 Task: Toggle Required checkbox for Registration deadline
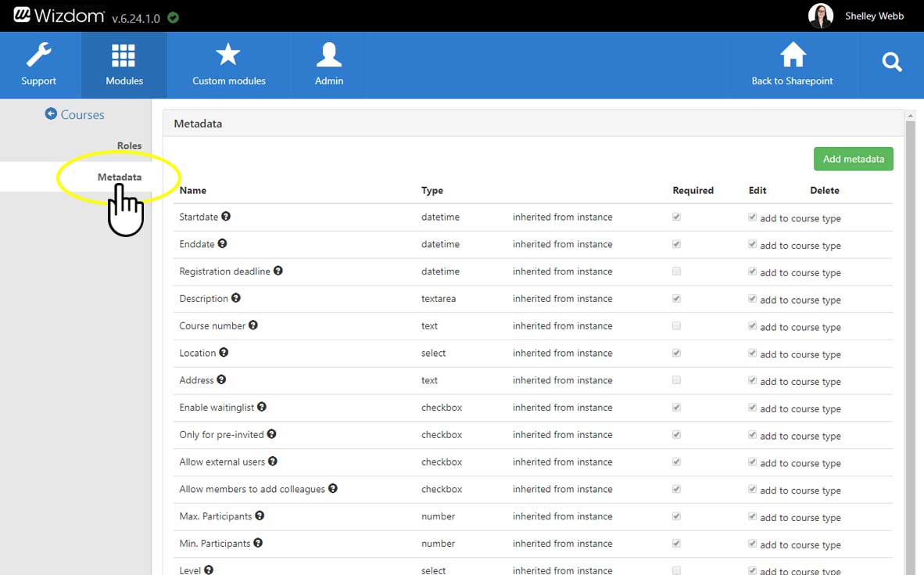pyautogui.click(x=676, y=271)
